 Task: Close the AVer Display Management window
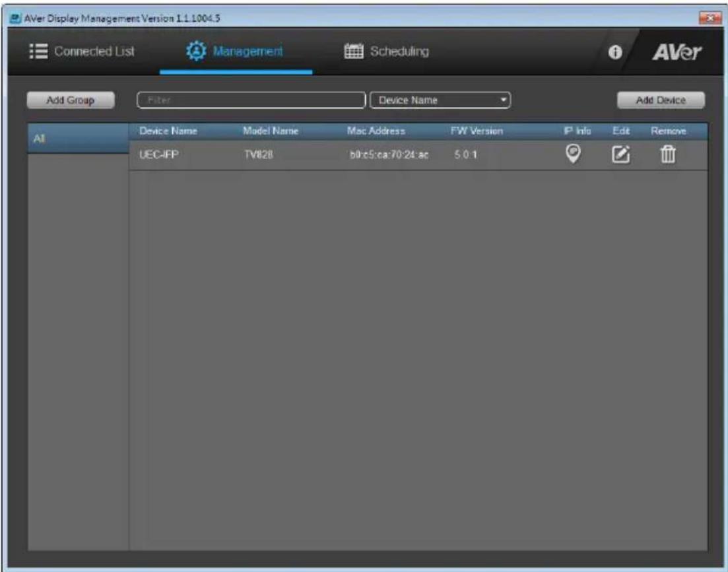point(710,18)
